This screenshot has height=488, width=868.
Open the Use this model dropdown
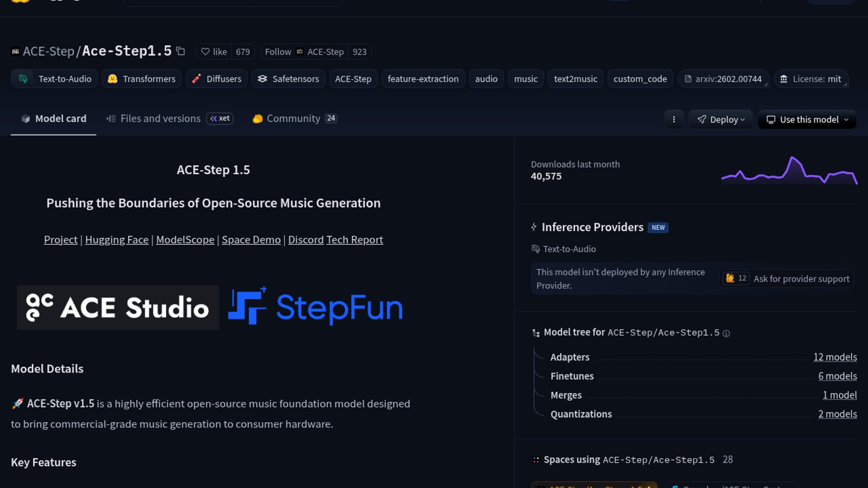coord(807,119)
